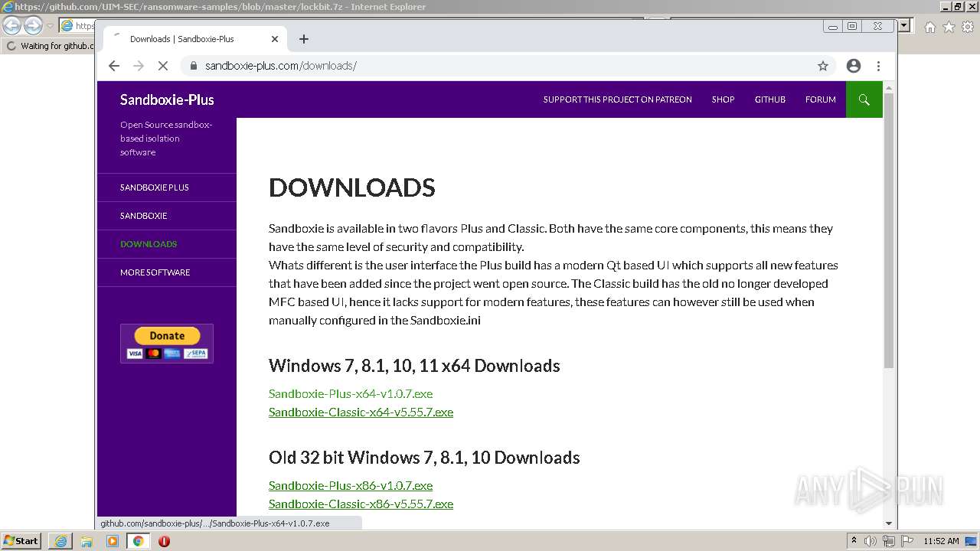The image size is (980, 551).
Task: Select the Downloads | Sandboxie-Plus tab
Action: pos(195,39)
